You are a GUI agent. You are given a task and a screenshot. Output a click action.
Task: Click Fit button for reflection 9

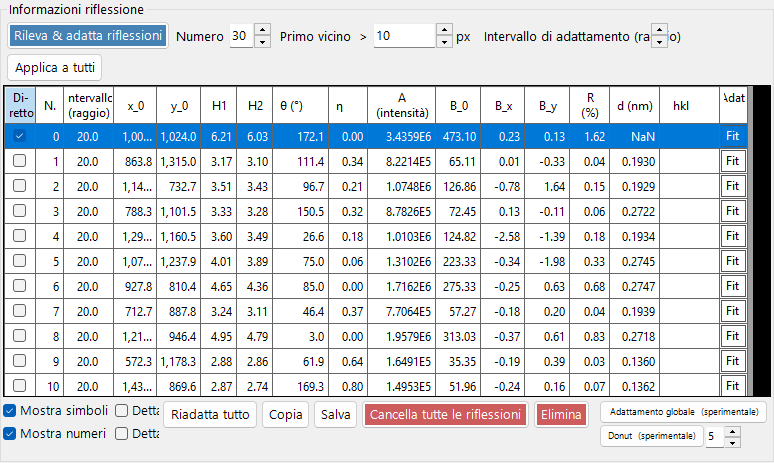(733, 361)
